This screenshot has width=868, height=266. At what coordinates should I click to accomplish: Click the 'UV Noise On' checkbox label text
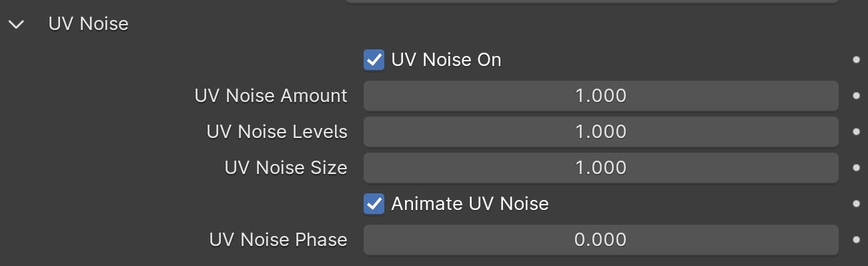[x=446, y=60]
